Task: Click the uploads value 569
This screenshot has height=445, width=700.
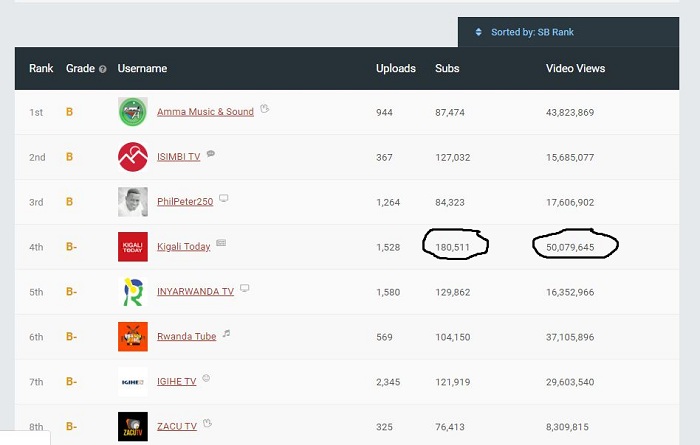Action: [384, 337]
